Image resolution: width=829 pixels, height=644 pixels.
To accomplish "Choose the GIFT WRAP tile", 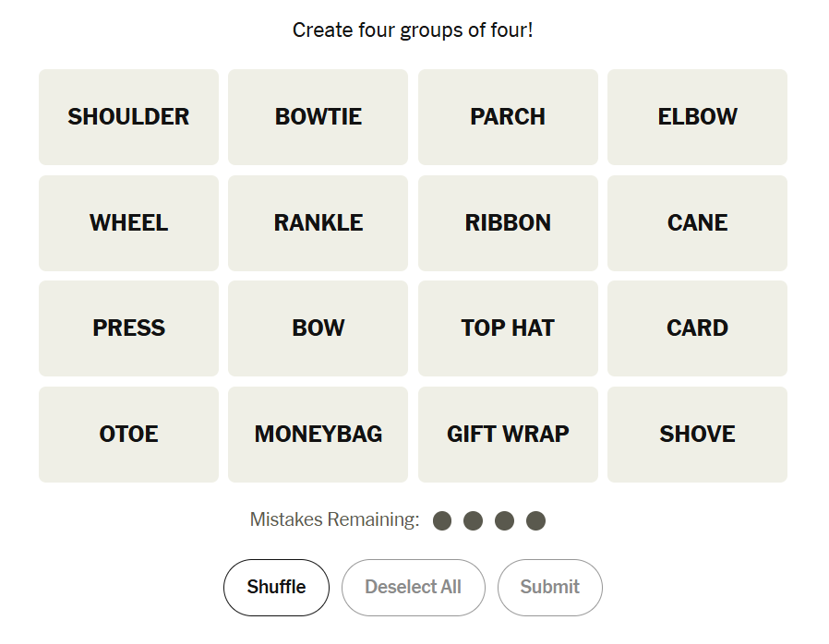I will (508, 435).
